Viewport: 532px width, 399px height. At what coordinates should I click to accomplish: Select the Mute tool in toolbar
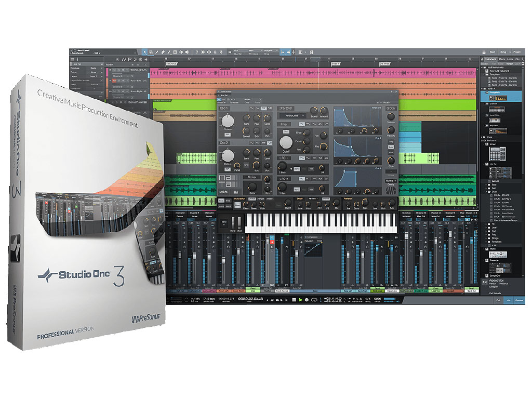click(x=175, y=52)
